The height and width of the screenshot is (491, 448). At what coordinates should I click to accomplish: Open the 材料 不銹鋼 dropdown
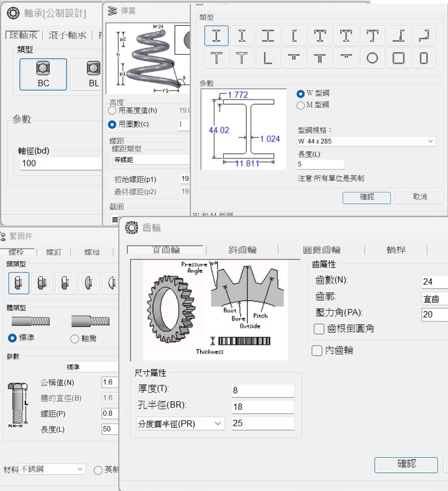click(52, 469)
